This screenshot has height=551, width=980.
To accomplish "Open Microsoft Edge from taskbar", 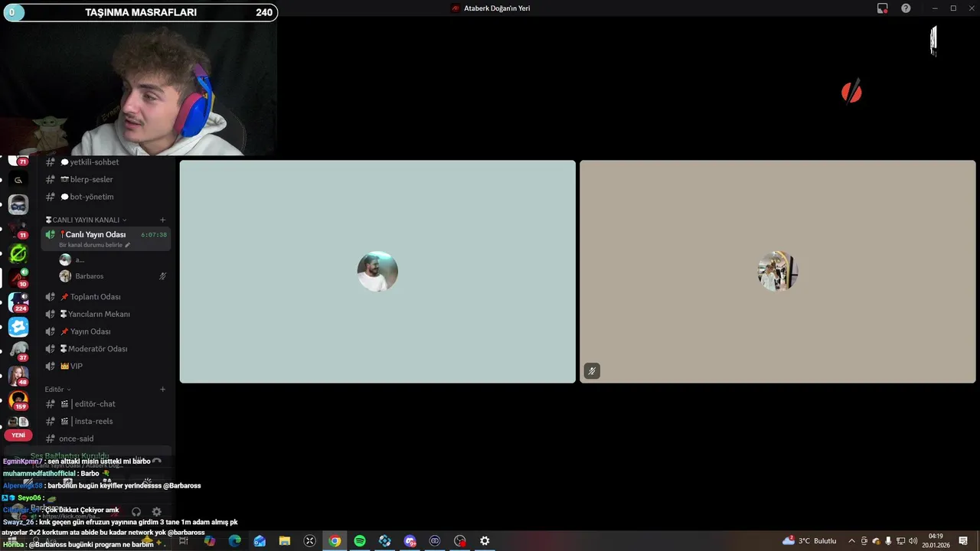I will (235, 541).
